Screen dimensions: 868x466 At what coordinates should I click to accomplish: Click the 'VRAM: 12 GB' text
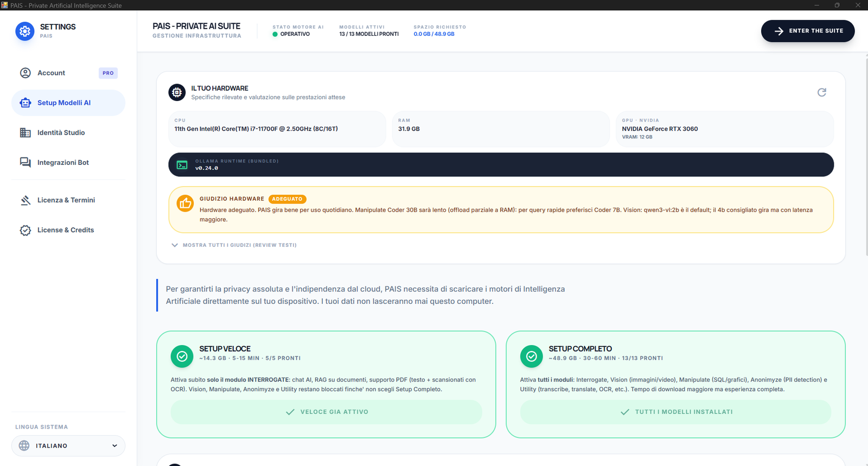point(637,137)
